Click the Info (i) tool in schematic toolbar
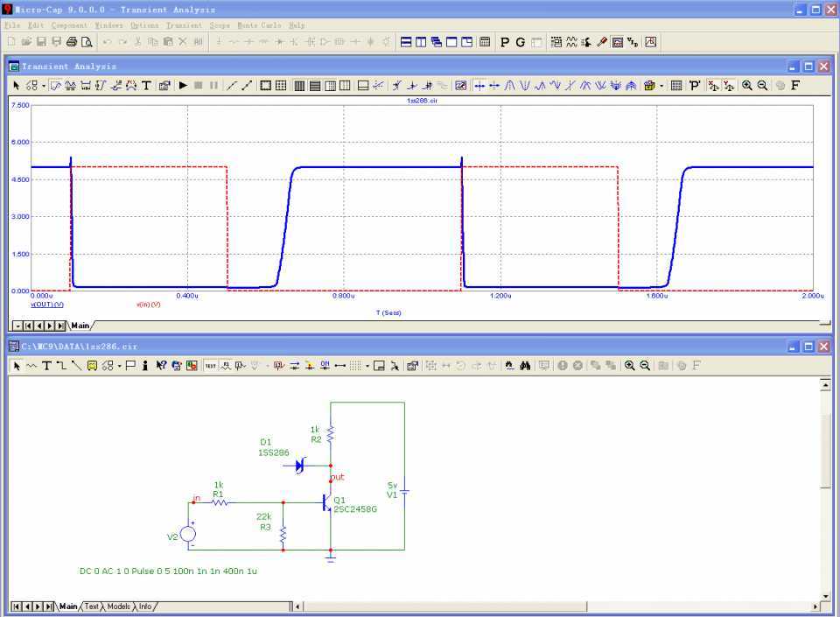This screenshot has height=617, width=840. tap(145, 365)
